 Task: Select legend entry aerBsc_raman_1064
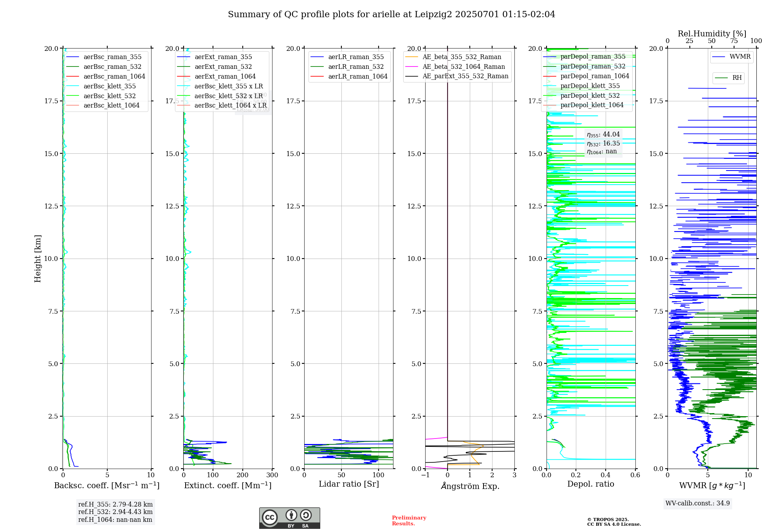tap(114, 77)
